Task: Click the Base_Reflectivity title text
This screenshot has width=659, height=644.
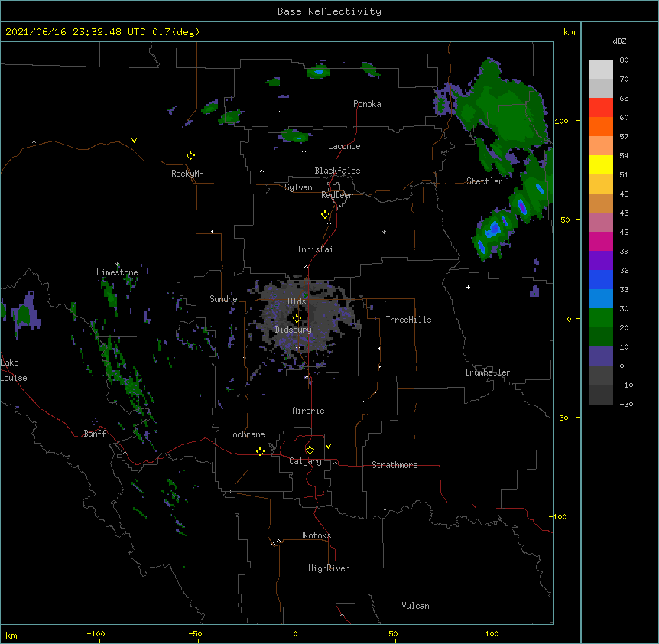Action: [x=329, y=11]
